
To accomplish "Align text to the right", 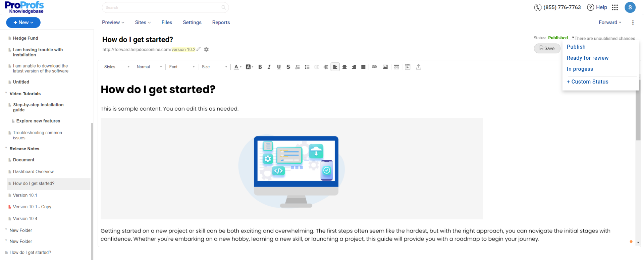I will 354,67.
